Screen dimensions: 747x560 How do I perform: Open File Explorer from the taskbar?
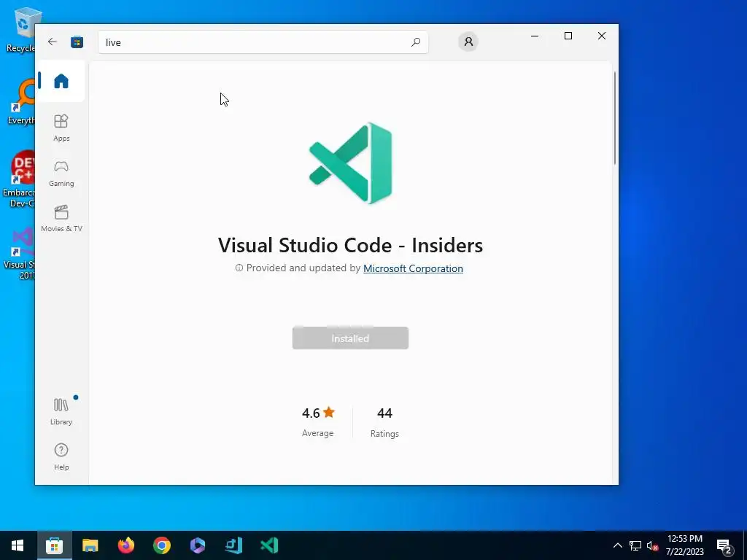click(90, 545)
